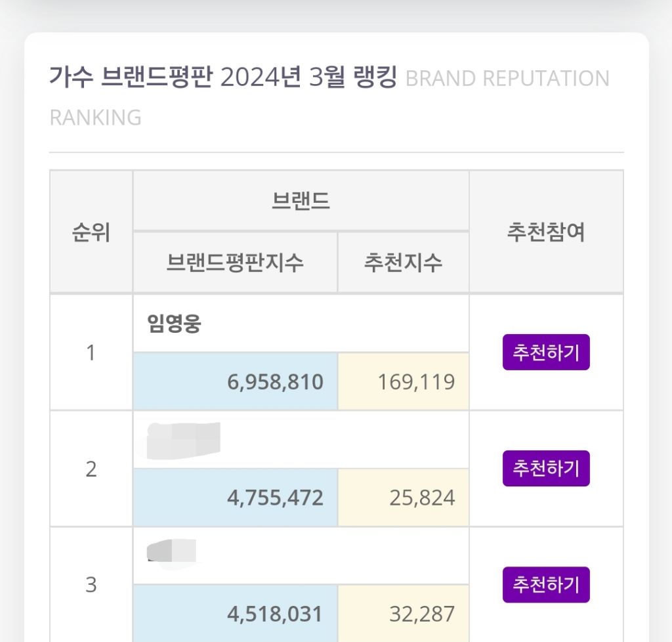The width and height of the screenshot is (672, 642).
Task: Click the blurred brand name at rank 2
Action: coord(184,440)
